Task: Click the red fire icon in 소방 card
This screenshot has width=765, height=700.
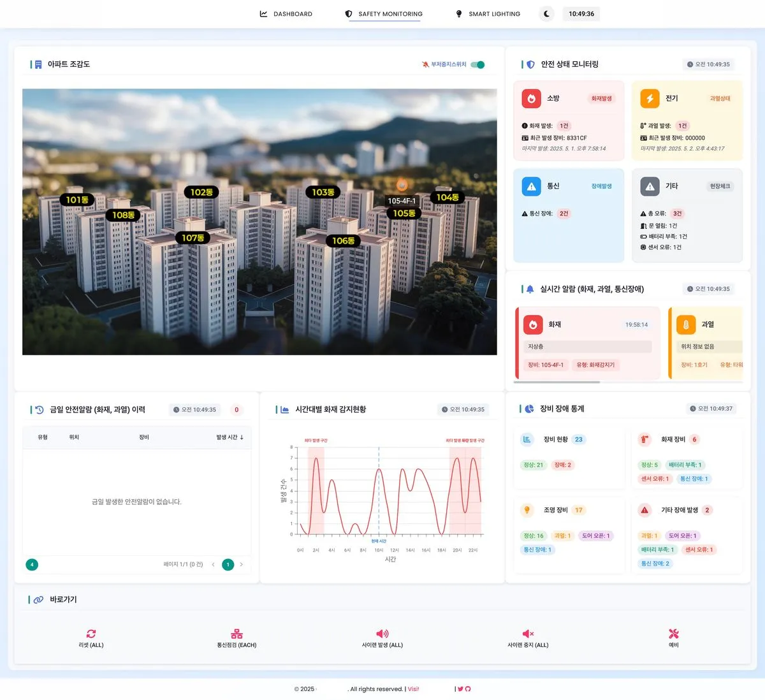Action: [x=531, y=98]
